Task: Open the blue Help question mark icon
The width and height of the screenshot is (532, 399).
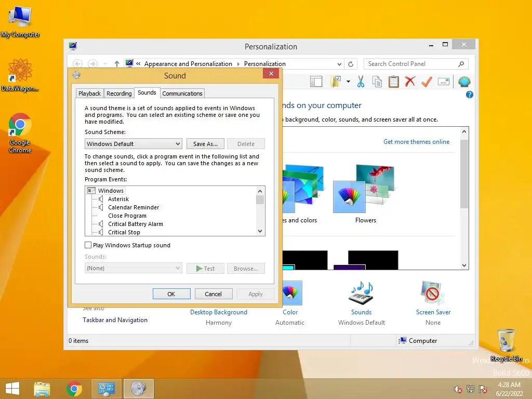Action: click(x=470, y=95)
